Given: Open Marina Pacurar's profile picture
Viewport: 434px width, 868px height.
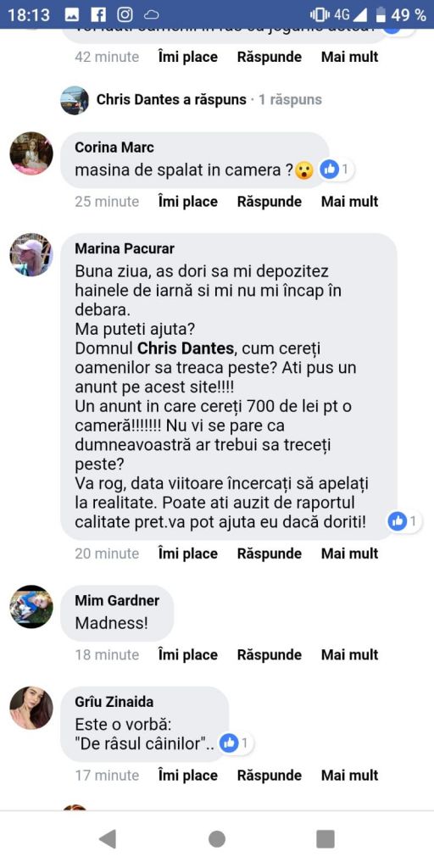Looking at the screenshot, I should click(31, 254).
